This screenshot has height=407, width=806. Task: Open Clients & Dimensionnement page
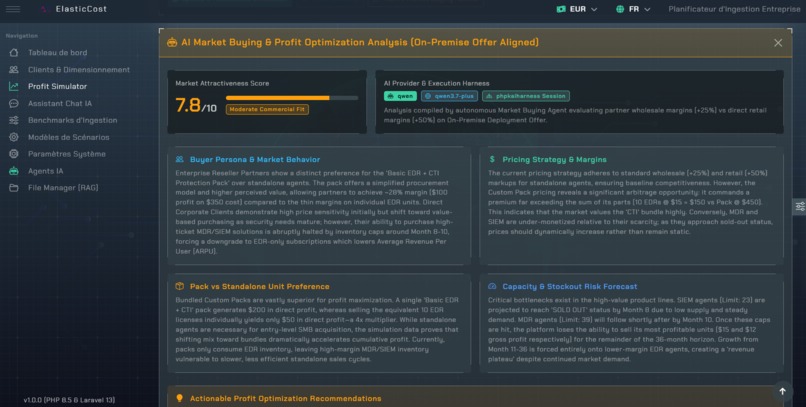point(80,69)
